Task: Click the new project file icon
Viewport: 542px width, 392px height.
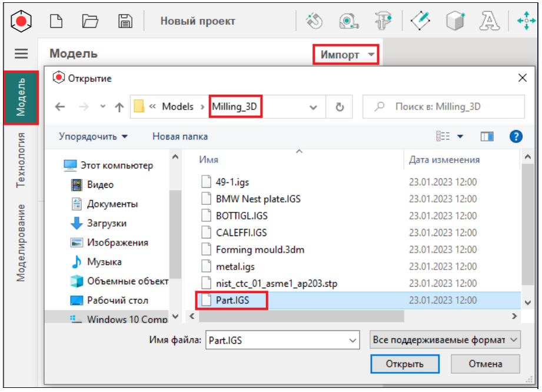Action: point(55,21)
